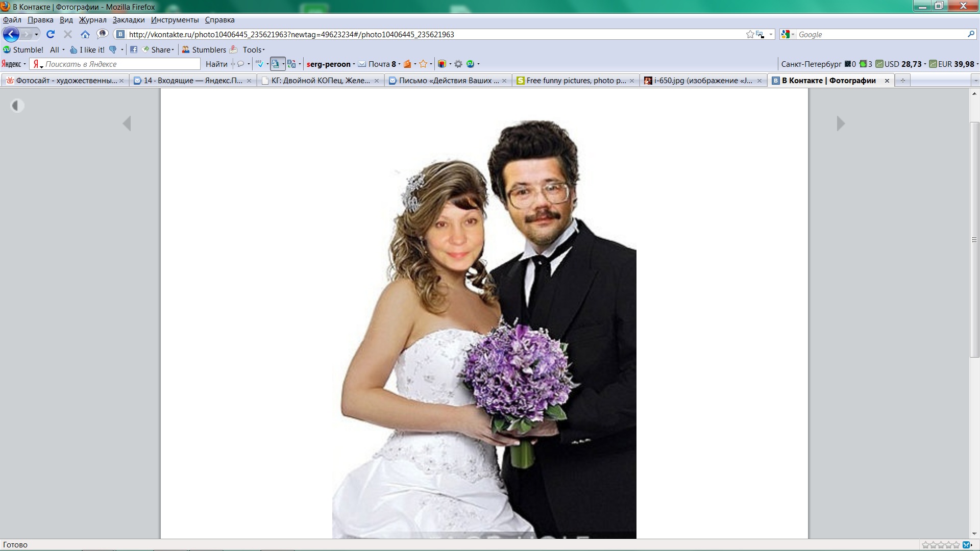980x551 pixels.
Task: Click the Найти search button
Action: coord(216,64)
